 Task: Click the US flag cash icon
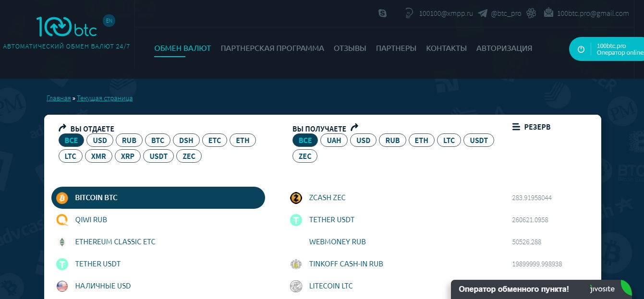coord(62,286)
